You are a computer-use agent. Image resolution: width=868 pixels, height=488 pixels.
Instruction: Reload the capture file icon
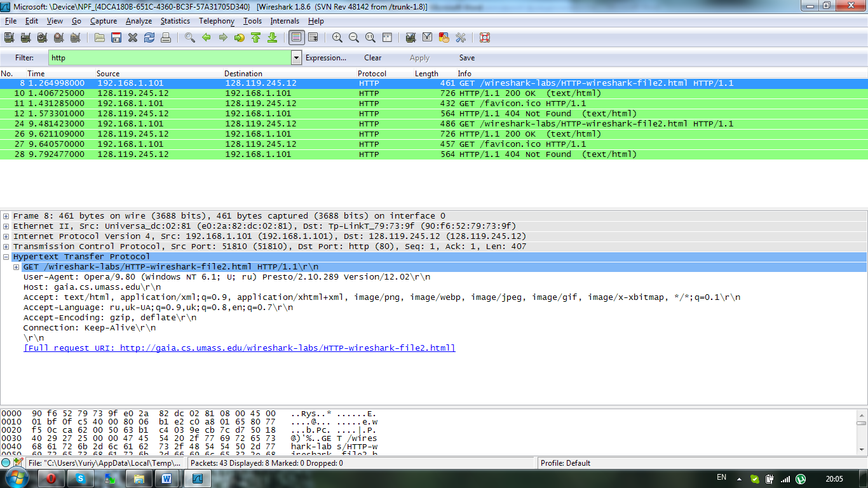(x=149, y=37)
